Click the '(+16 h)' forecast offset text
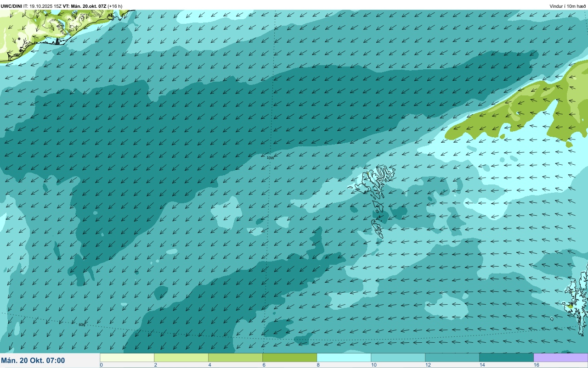Viewport: 588px width, 368px height. [115, 6]
